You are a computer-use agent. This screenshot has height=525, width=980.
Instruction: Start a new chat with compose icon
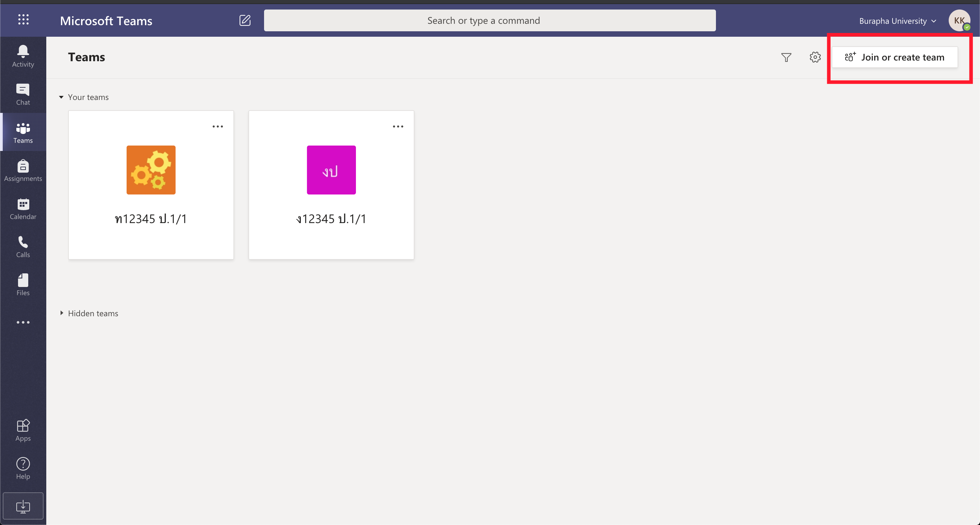click(x=245, y=20)
